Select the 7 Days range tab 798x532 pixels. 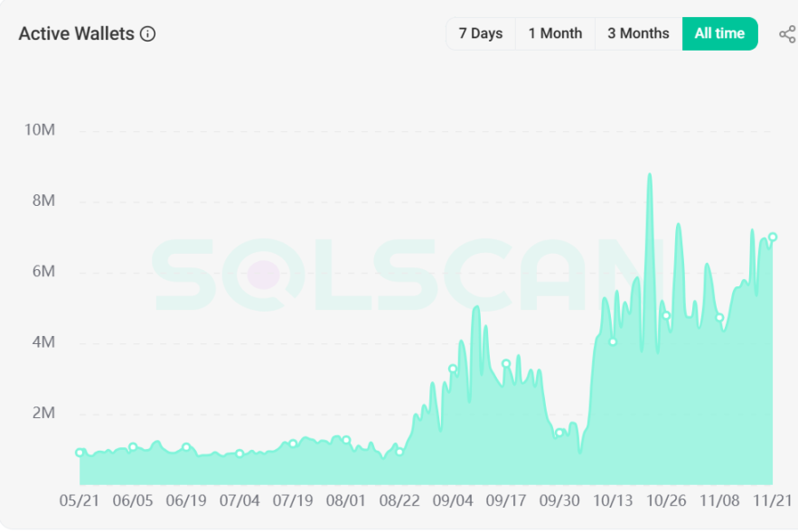[480, 33]
